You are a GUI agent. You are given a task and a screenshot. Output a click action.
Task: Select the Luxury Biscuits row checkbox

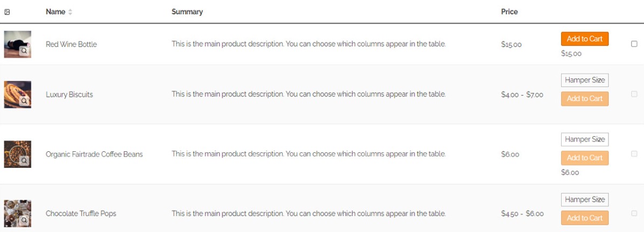634,94
